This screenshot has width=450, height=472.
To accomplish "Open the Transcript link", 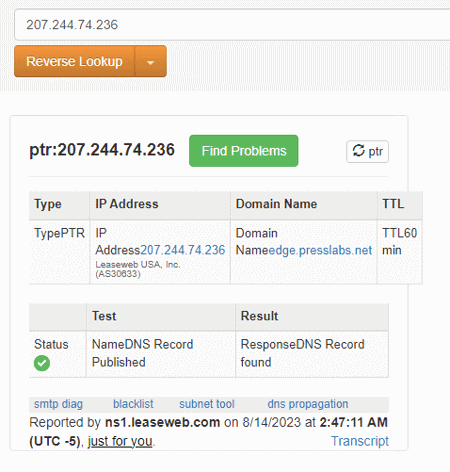I will click(360, 441).
